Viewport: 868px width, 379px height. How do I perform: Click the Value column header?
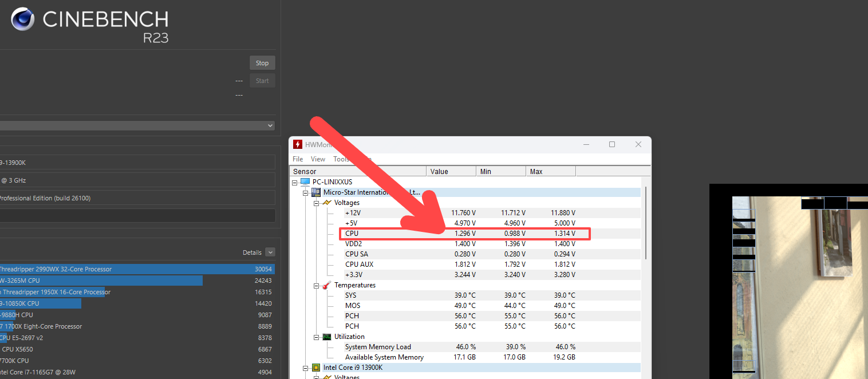[x=451, y=171]
